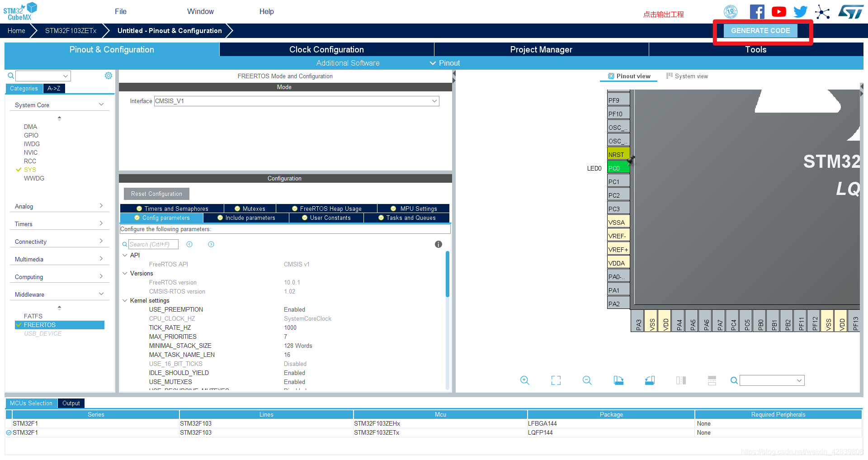
Task: Rotate the chip clockwise
Action: click(618, 380)
